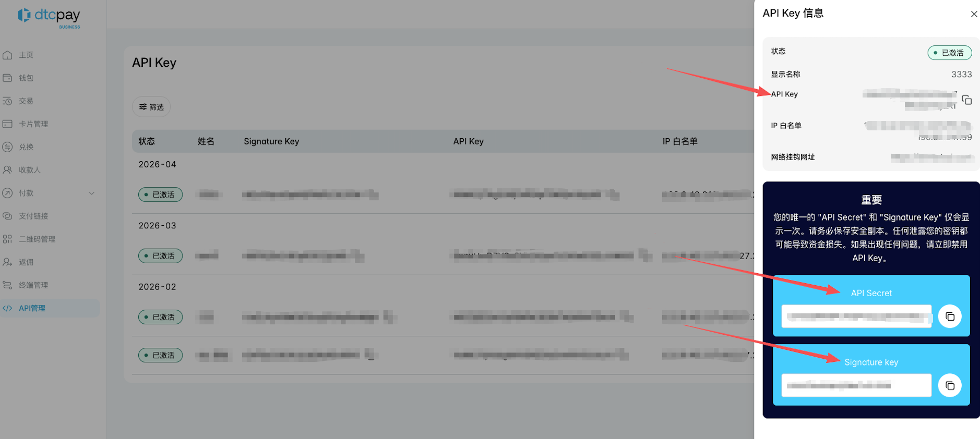Click the API Secret input field
The height and width of the screenshot is (439, 980).
tap(856, 316)
